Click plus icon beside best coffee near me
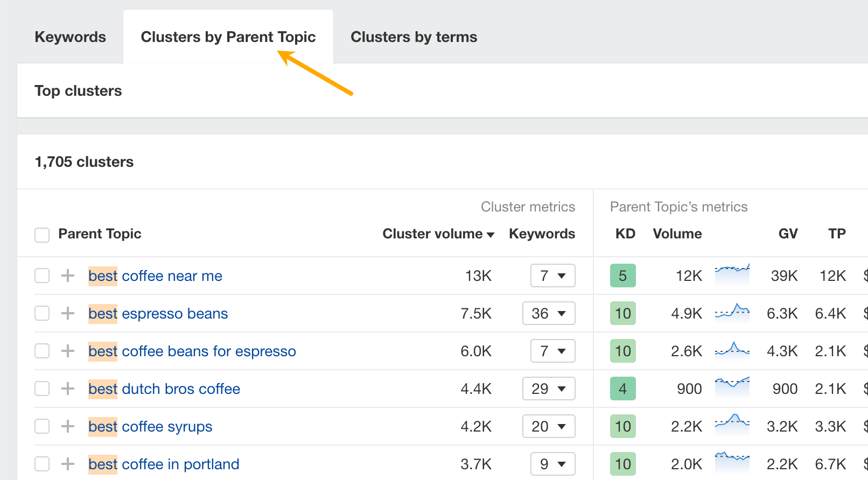Screen dimensions: 868x480 click(x=68, y=276)
